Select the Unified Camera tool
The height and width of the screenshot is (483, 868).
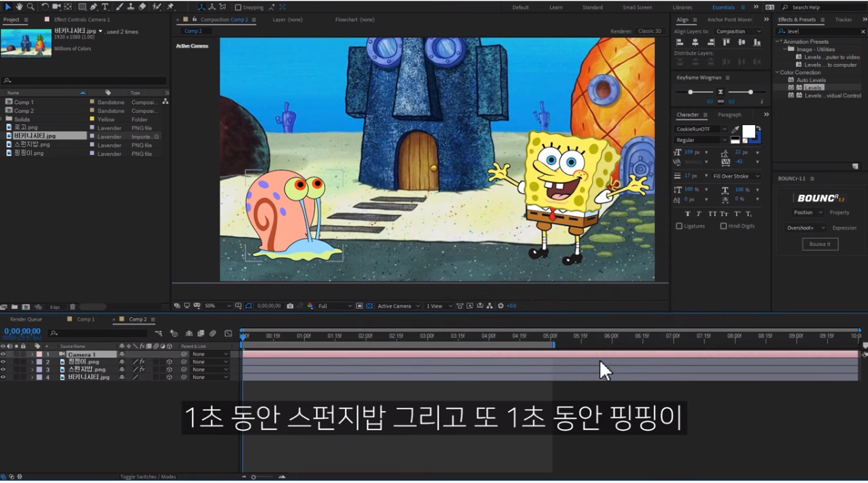click(x=57, y=7)
